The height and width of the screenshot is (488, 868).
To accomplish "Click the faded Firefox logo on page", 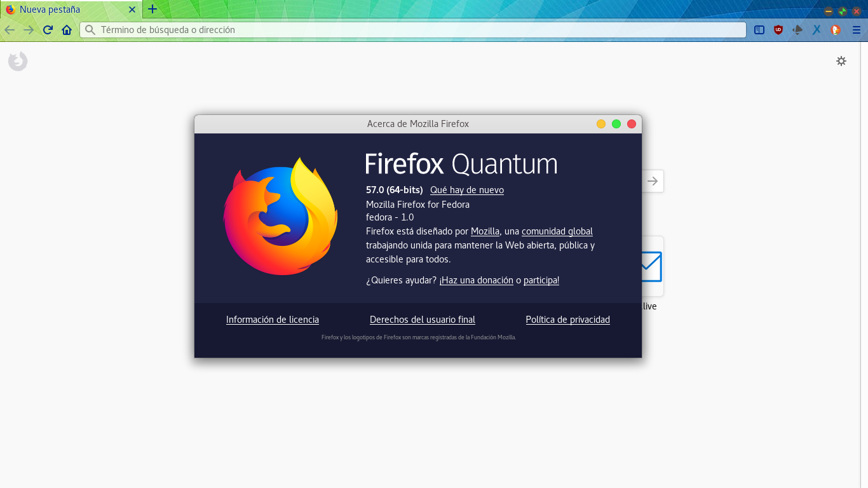I will [18, 61].
